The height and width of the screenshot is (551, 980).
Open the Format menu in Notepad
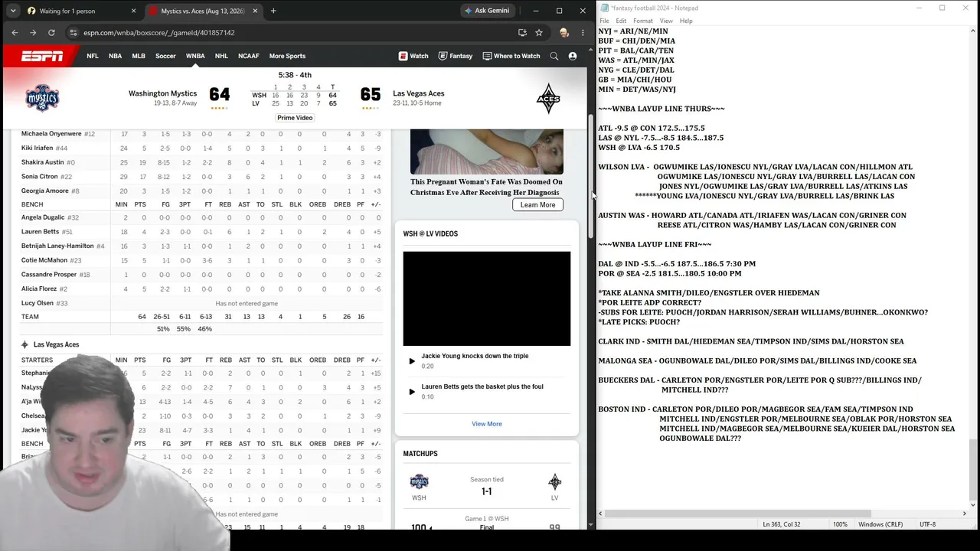coord(643,21)
